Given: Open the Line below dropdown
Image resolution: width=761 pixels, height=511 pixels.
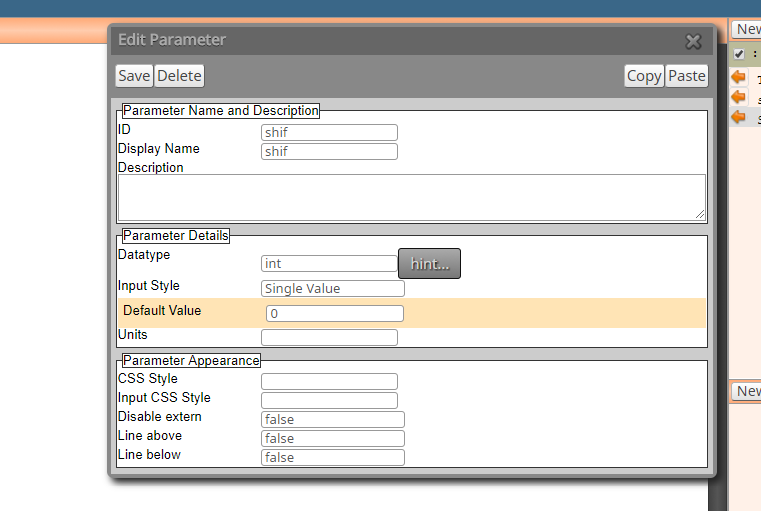Looking at the screenshot, I should click(x=333, y=457).
